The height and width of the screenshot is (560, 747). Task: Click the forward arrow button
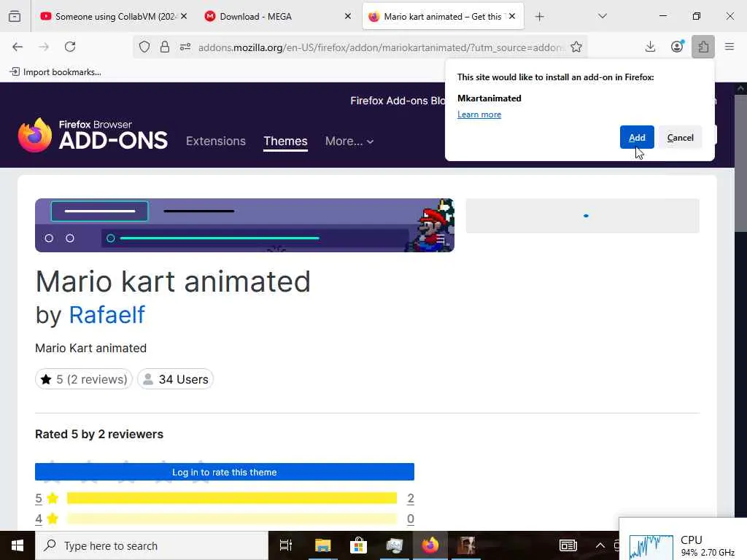pyautogui.click(x=44, y=47)
